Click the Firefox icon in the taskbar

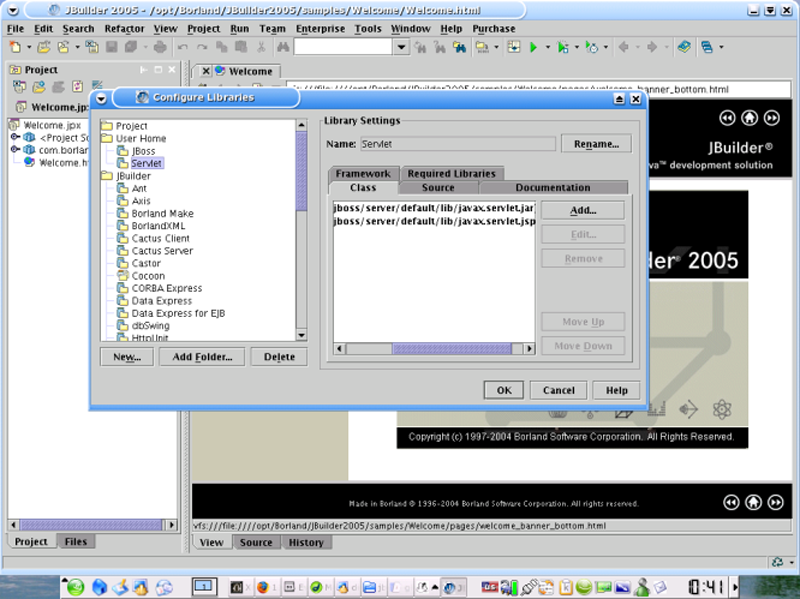pos(262,587)
